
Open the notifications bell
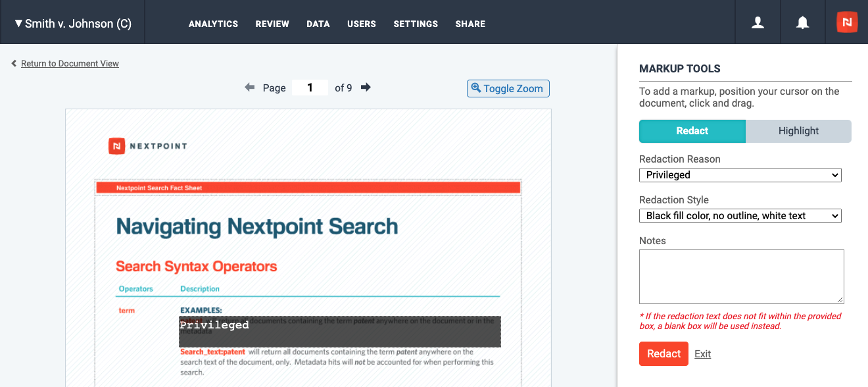point(802,23)
